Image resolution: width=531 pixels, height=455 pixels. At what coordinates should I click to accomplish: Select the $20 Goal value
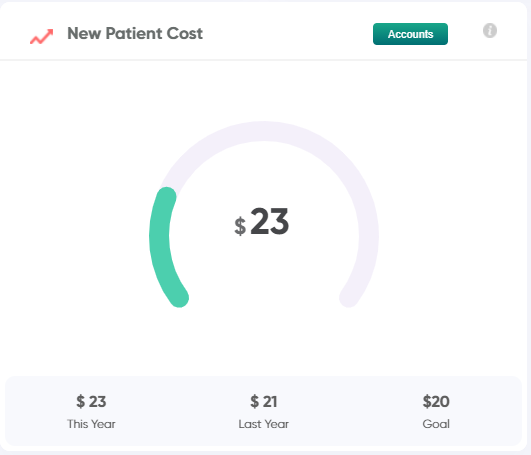[x=436, y=401]
